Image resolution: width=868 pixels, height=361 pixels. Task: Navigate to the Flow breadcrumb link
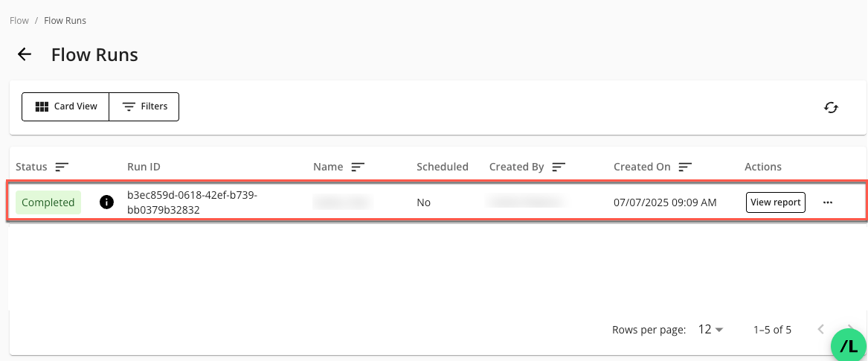pos(19,21)
